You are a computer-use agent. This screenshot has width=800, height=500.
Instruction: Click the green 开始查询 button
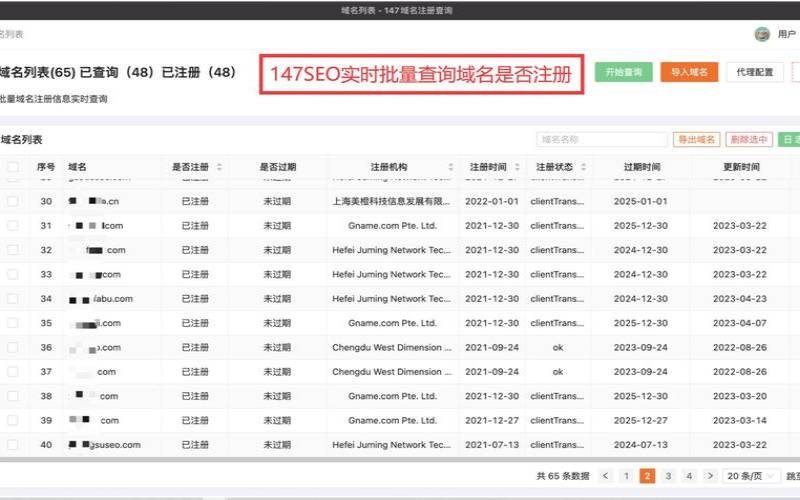623,72
